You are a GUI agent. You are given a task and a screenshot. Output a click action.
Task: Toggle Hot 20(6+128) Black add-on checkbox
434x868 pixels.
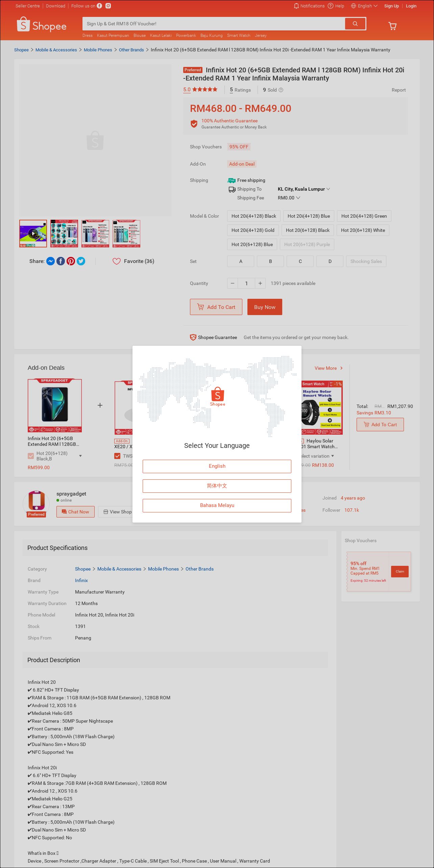coord(31,456)
